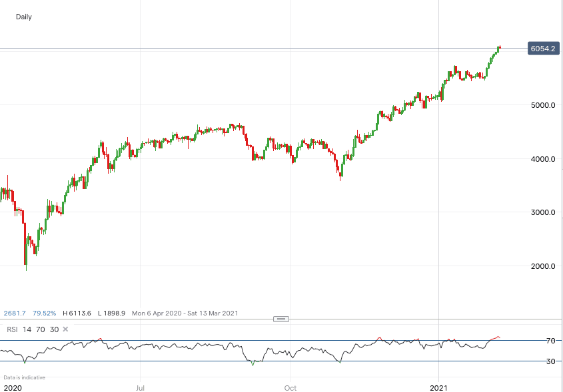
Task: Click the RSI period value 14
Action: (x=27, y=329)
